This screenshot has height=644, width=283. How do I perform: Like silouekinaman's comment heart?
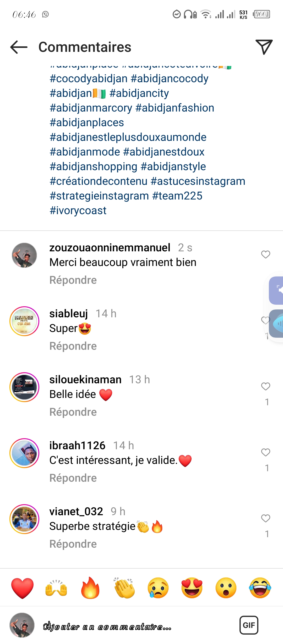click(x=266, y=386)
